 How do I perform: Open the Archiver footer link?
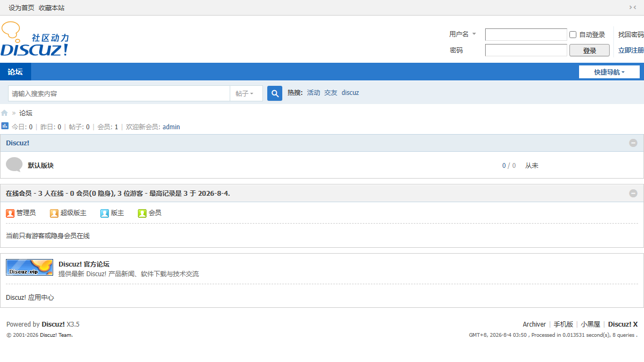point(534,324)
